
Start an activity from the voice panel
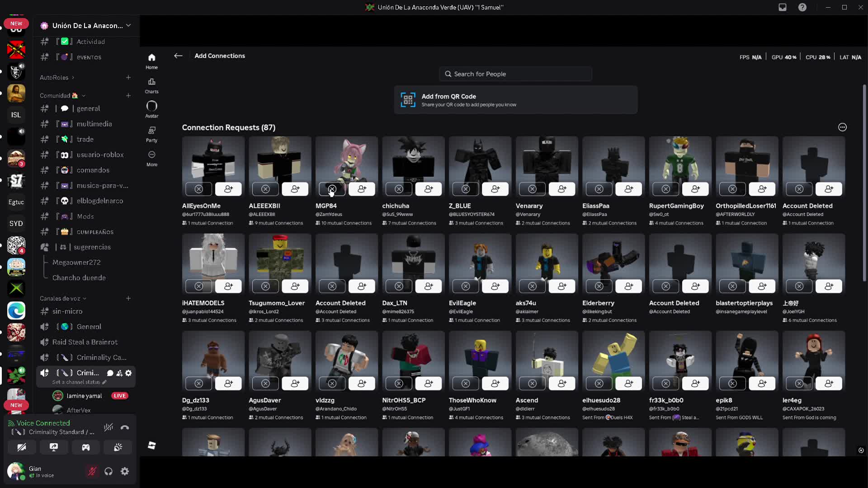86,447
